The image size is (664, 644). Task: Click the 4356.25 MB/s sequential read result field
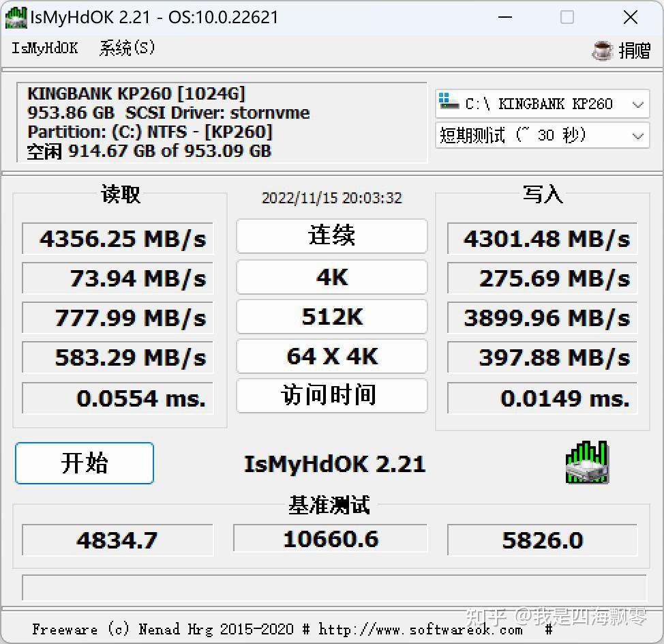[x=117, y=238]
